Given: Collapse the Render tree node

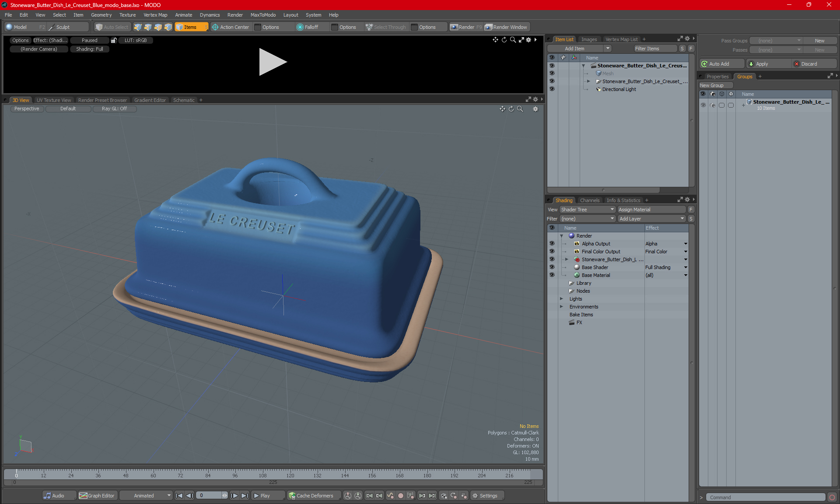Looking at the screenshot, I should tap(562, 236).
